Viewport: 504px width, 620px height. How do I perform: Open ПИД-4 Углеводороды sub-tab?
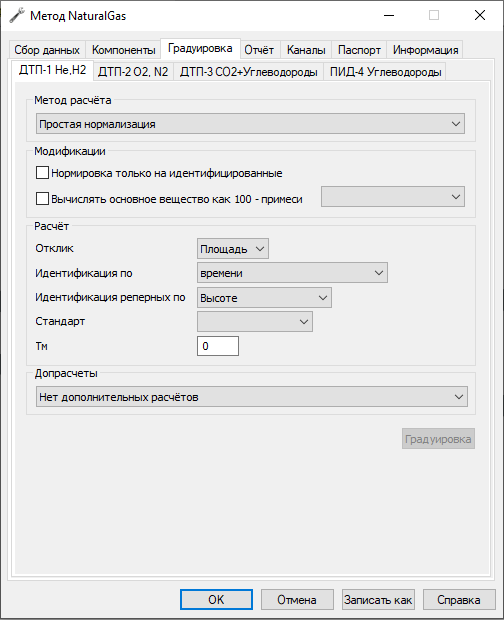[x=385, y=72]
